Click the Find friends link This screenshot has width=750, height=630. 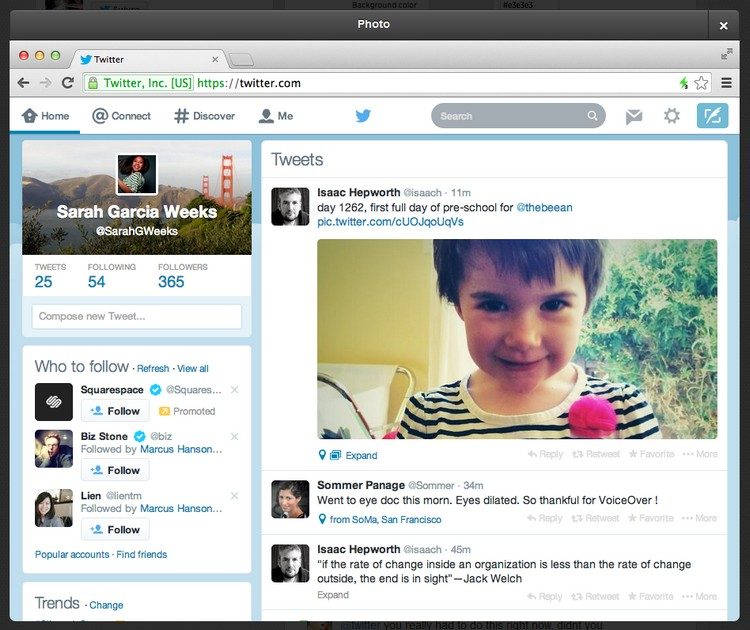(141, 554)
